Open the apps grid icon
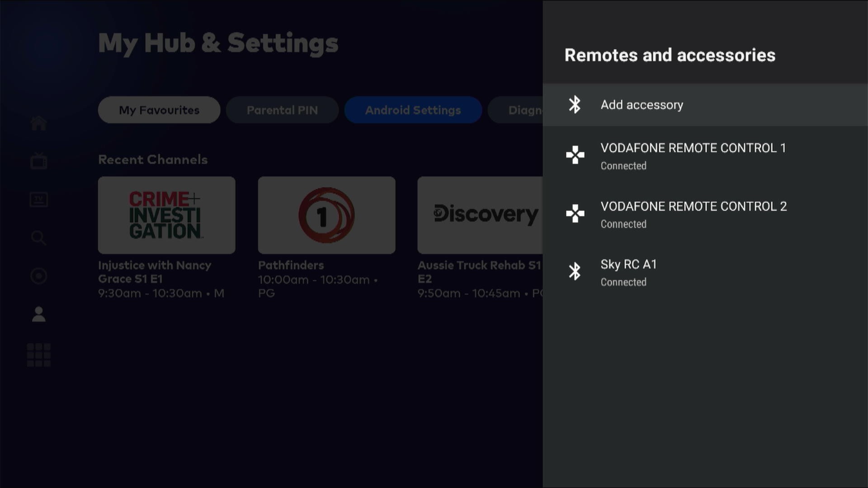This screenshot has height=488, width=868. click(38, 355)
